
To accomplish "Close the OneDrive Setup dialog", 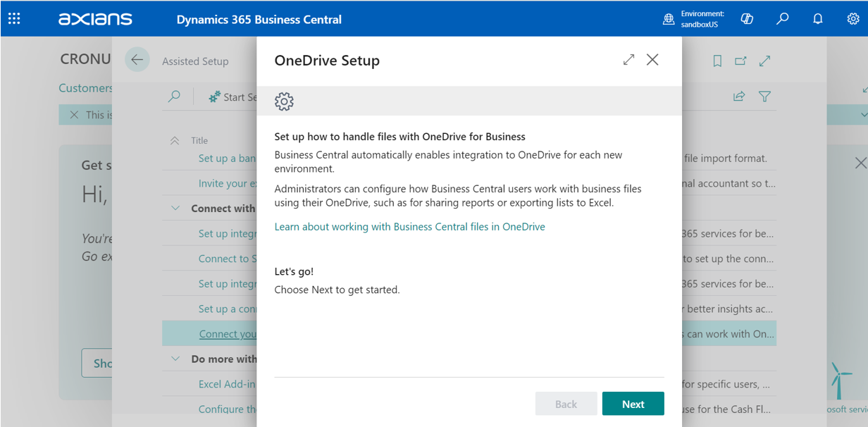I will 652,60.
